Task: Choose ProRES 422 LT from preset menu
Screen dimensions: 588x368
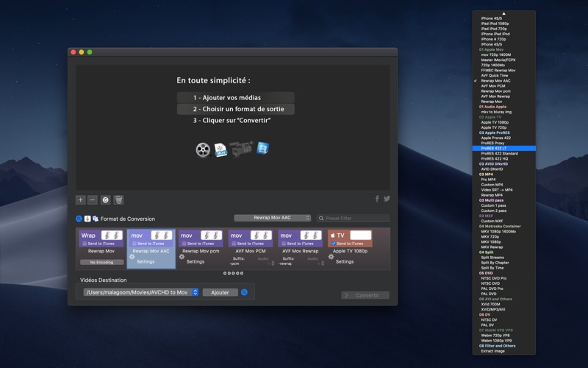Action: tap(503, 149)
